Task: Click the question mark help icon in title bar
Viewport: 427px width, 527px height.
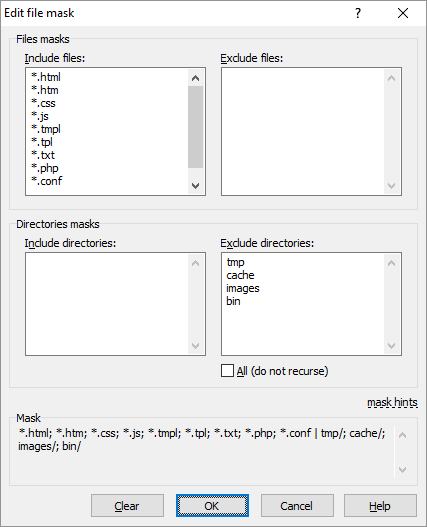Action: (x=358, y=13)
